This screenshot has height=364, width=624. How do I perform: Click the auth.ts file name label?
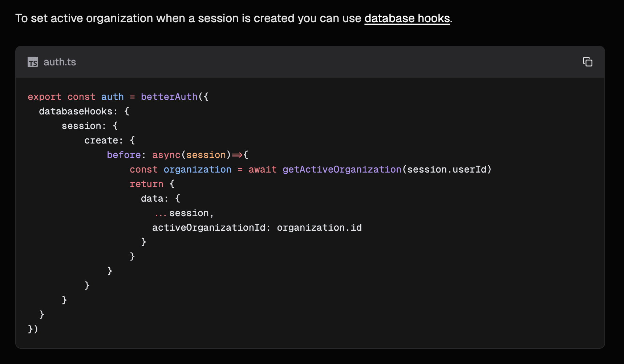(60, 62)
